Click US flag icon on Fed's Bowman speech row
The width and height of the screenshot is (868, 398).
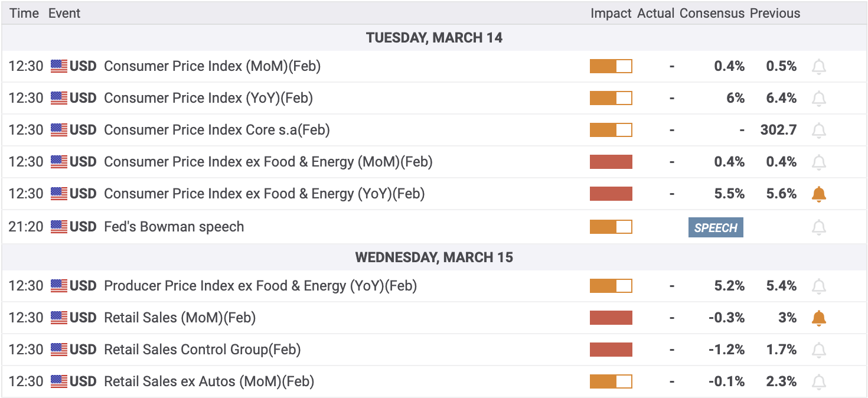tap(59, 227)
